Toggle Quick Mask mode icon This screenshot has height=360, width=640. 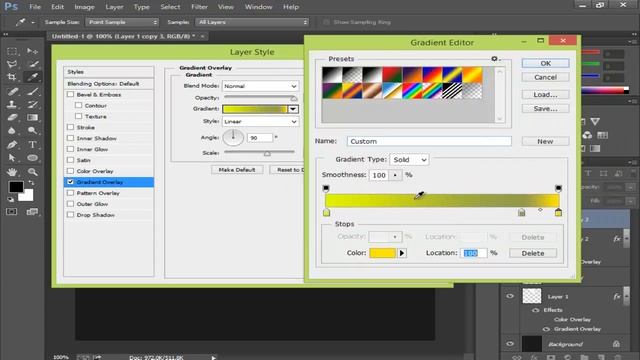click(11, 211)
